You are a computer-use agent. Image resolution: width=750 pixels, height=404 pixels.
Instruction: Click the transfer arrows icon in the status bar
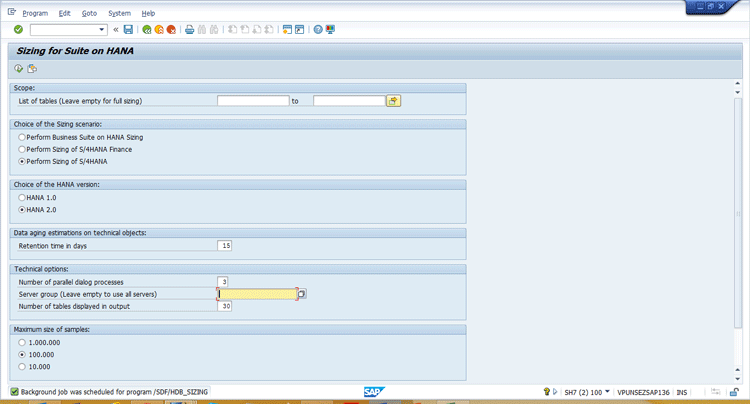tap(716, 392)
